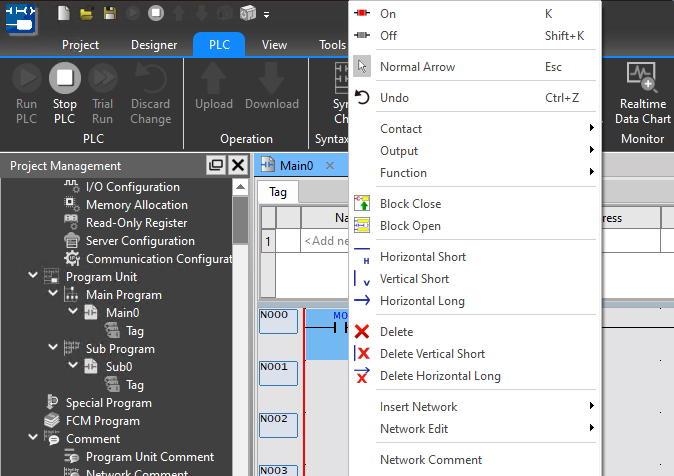Expand the Contact submenu

click(x=401, y=129)
